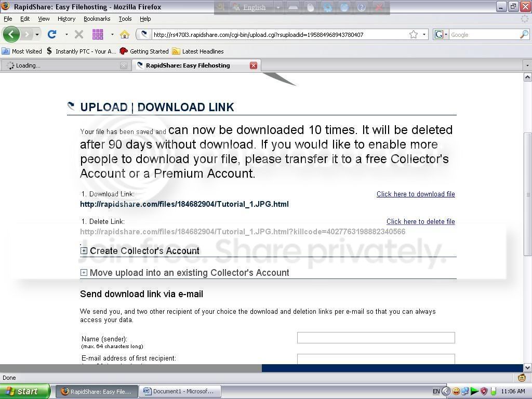
Task: Open the Tools menu
Action: click(125, 19)
